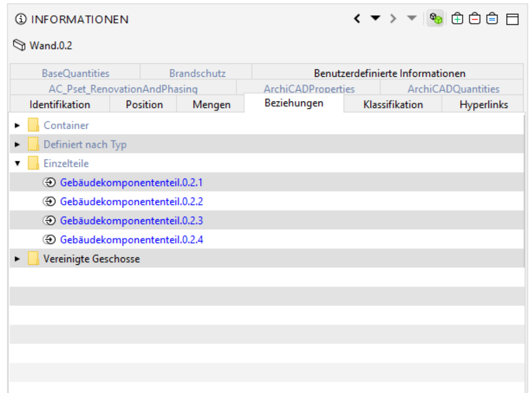Click the jump icon beside Gebäudekomponententeil.0.2.2

tap(49, 201)
